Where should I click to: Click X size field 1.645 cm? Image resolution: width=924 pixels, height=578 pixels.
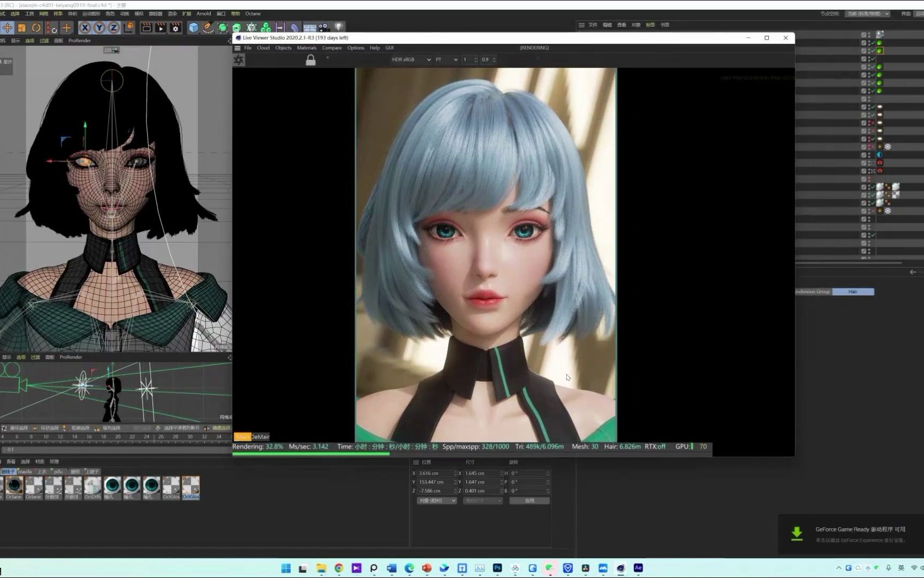click(x=482, y=473)
